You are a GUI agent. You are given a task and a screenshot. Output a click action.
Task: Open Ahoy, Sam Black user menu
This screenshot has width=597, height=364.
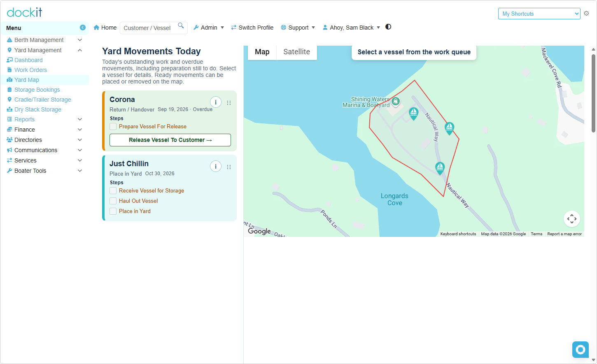(x=352, y=28)
